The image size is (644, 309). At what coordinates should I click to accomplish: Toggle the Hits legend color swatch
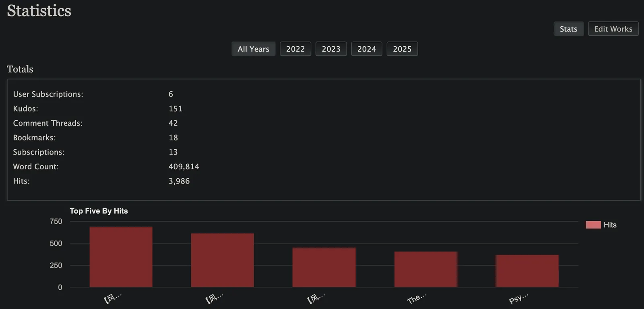pyautogui.click(x=593, y=225)
